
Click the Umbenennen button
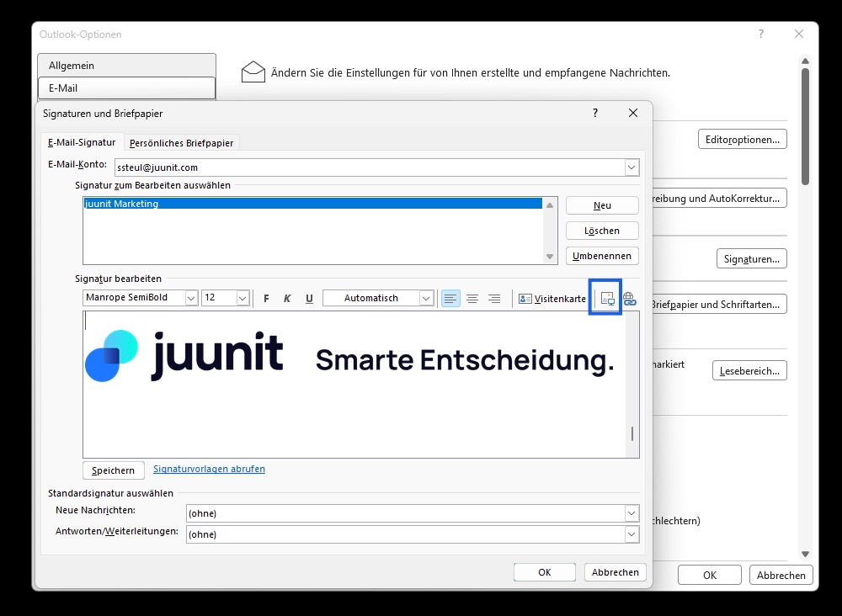(602, 256)
